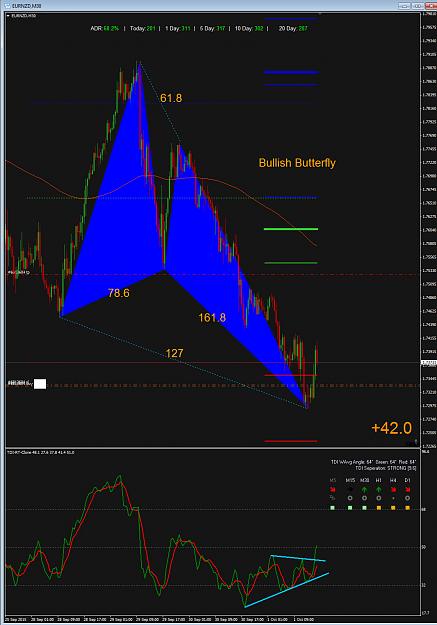437x625 pixels.
Task: Click the 20 Day range value
Action: (302, 29)
